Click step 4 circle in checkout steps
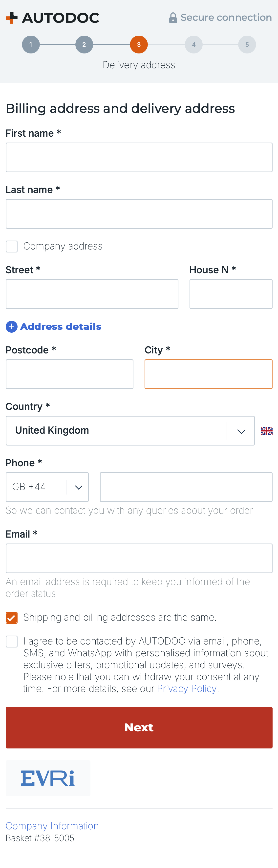This screenshot has height=868, width=278. click(193, 44)
